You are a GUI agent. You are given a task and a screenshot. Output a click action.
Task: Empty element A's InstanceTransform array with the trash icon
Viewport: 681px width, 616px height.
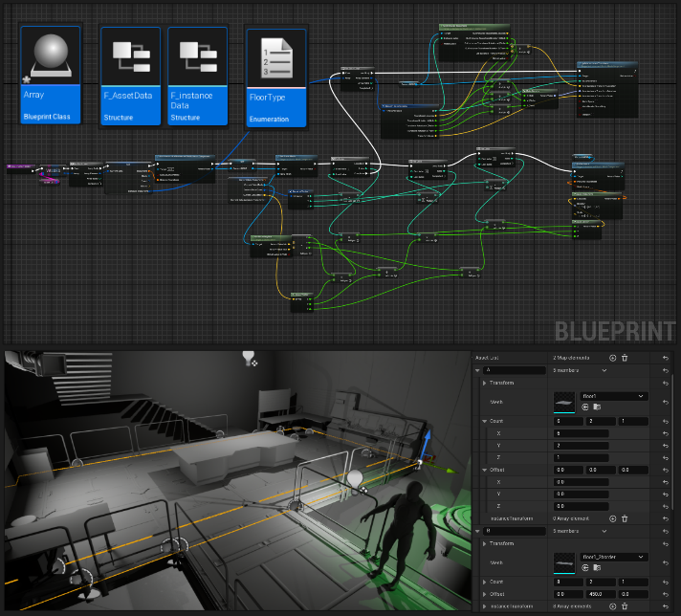(625, 518)
